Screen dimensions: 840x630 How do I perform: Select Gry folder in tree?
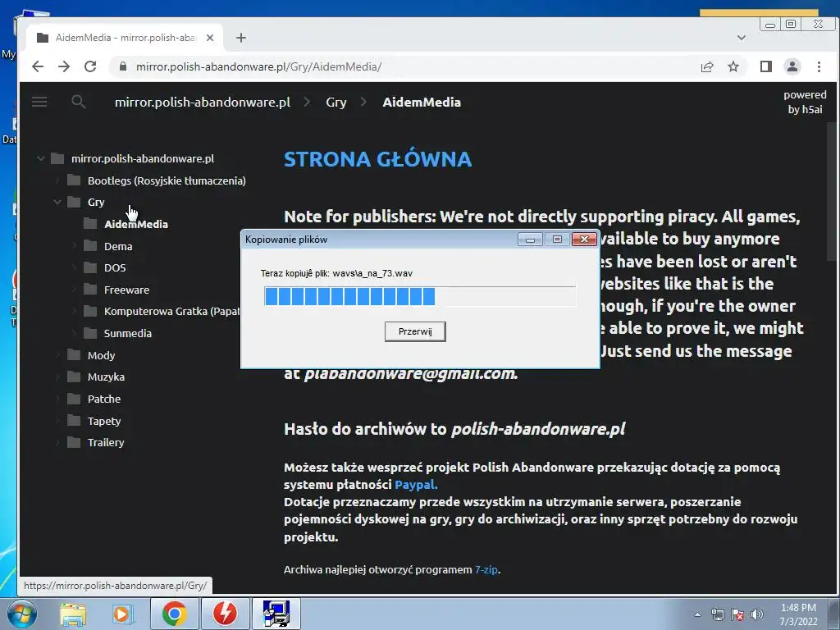(x=96, y=202)
